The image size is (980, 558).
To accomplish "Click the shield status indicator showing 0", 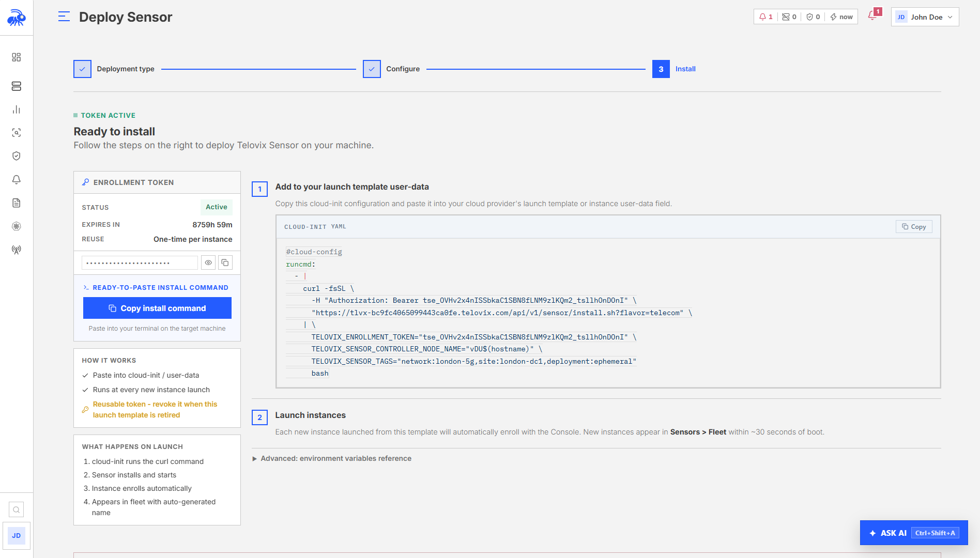I will [x=813, y=17].
